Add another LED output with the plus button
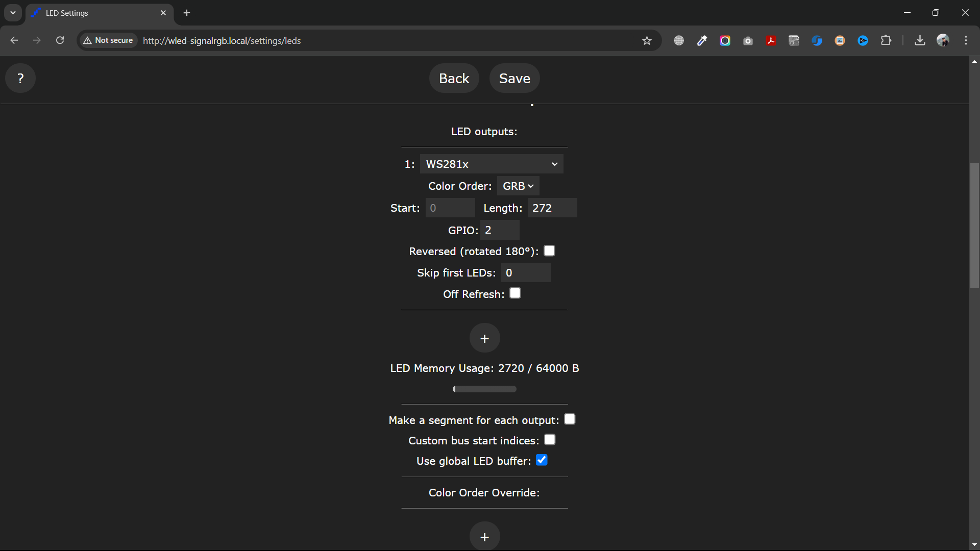 [x=484, y=338]
